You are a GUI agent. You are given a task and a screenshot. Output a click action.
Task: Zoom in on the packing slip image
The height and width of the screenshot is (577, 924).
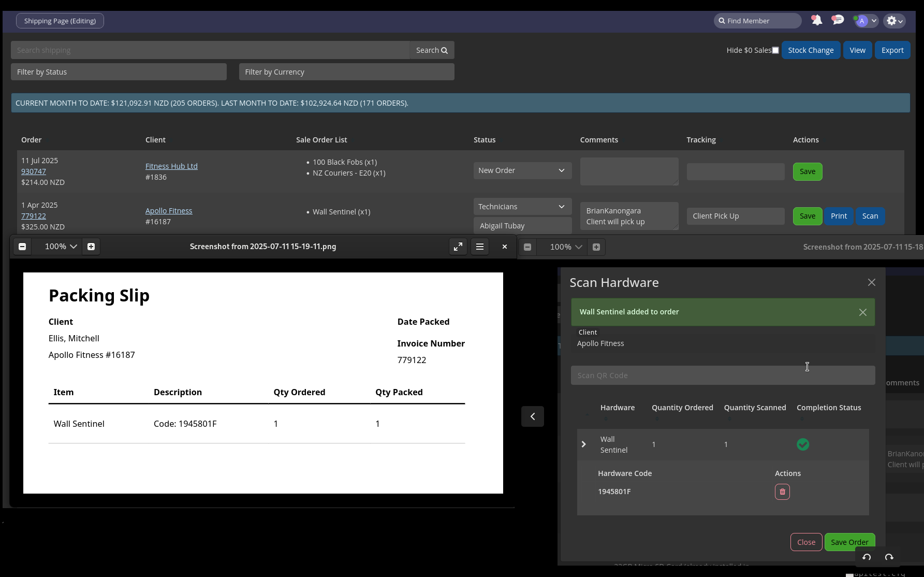coord(91,247)
